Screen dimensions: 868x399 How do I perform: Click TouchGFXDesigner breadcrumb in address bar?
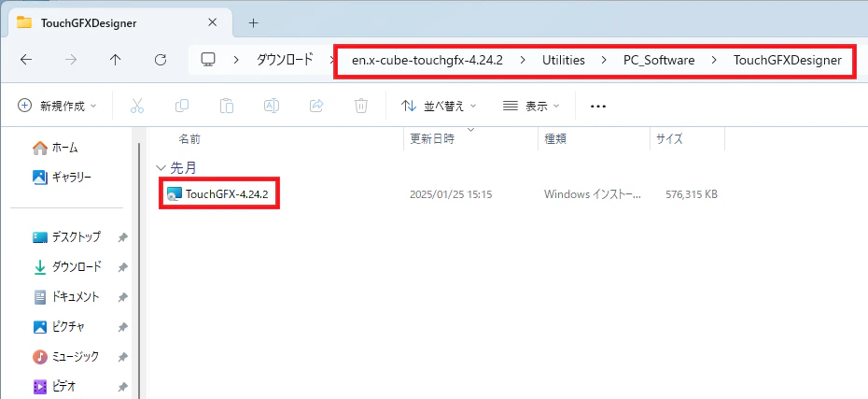tap(788, 60)
